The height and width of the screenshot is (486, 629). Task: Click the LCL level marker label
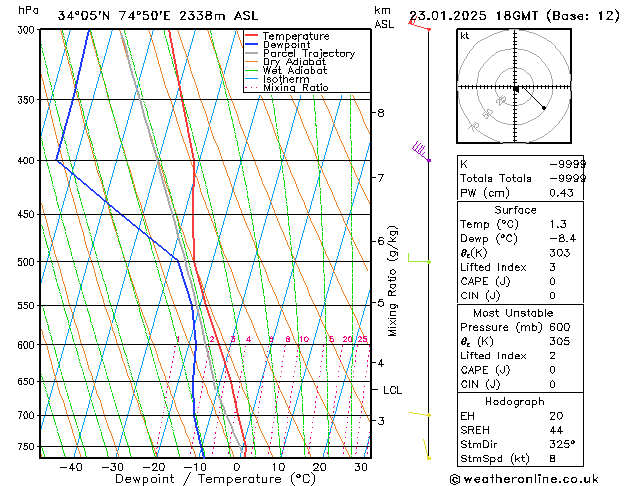(x=392, y=390)
